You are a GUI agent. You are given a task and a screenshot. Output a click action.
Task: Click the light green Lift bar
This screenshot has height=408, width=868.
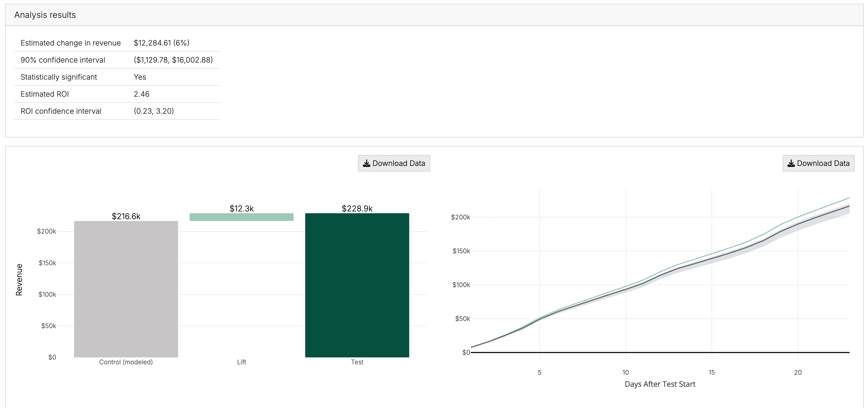tap(241, 217)
